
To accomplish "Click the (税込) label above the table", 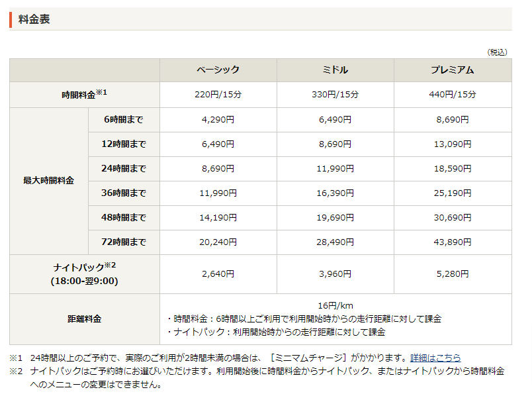I will (x=497, y=52).
